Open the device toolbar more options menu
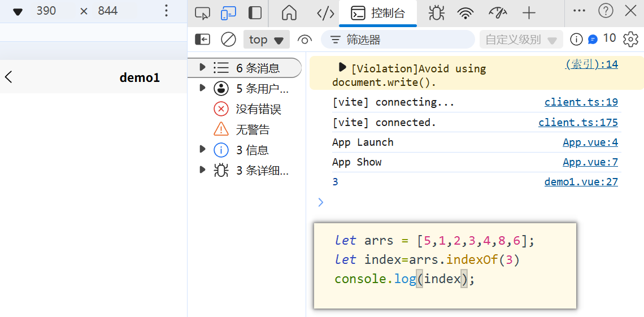The height and width of the screenshot is (317, 644). 166,11
